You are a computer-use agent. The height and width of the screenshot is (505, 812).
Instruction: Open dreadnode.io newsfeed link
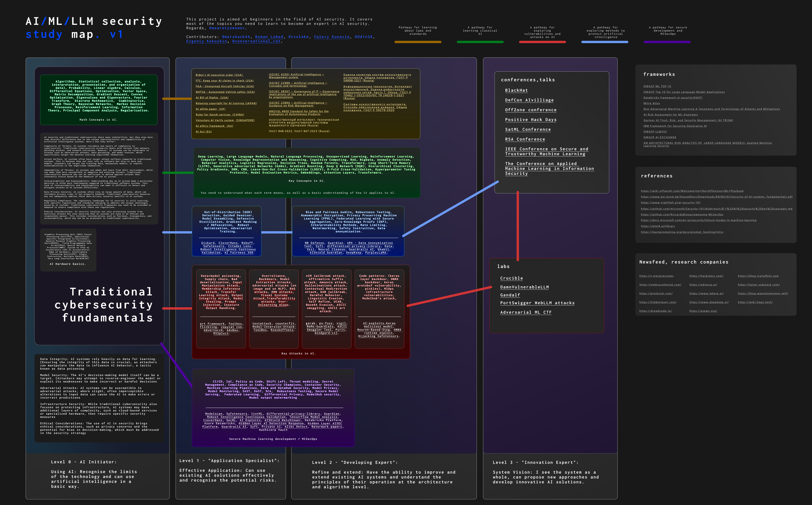[x=655, y=311]
